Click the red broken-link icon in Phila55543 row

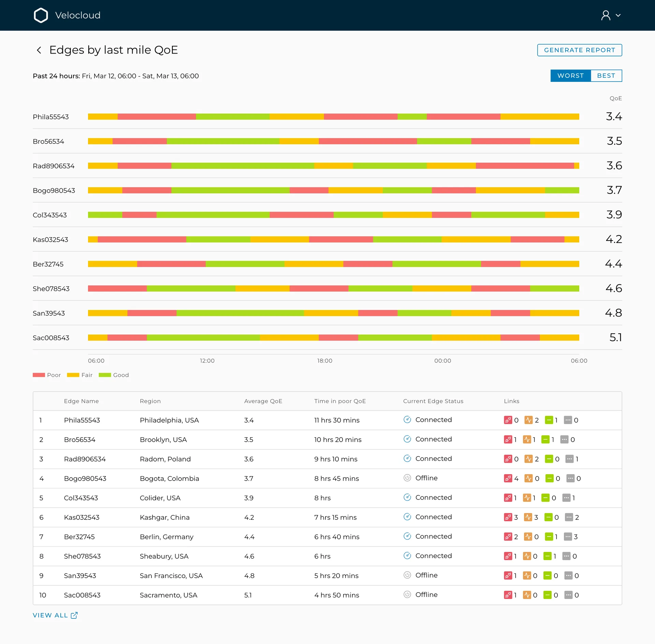(x=508, y=420)
